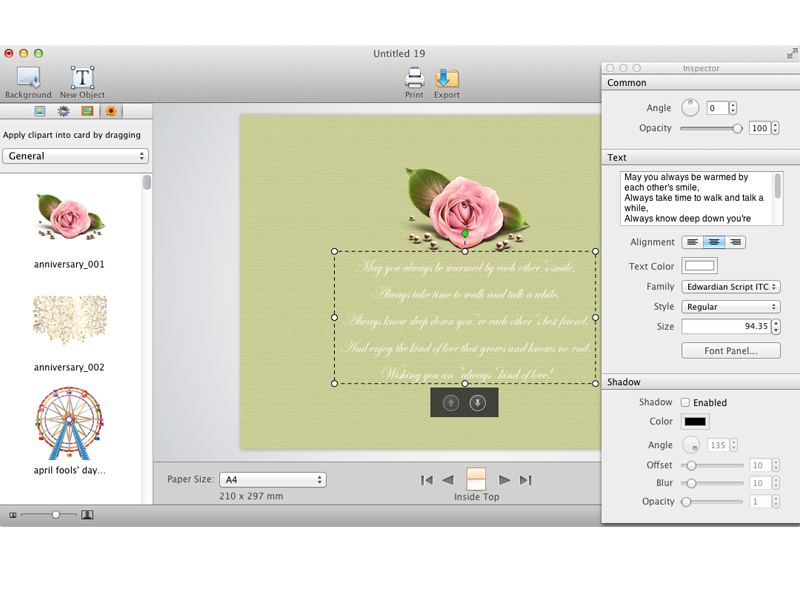800x600 pixels.
Task: Click the Background icon in the toolbar
Action: [x=28, y=80]
